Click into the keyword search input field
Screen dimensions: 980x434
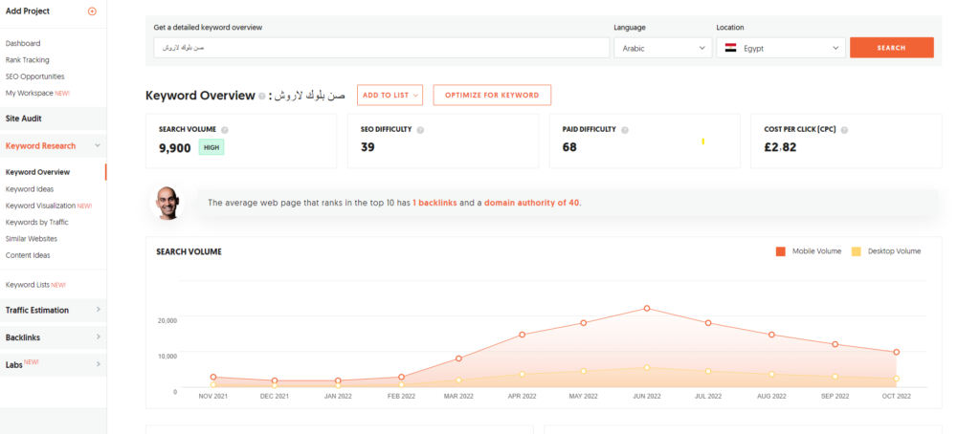[x=380, y=48]
